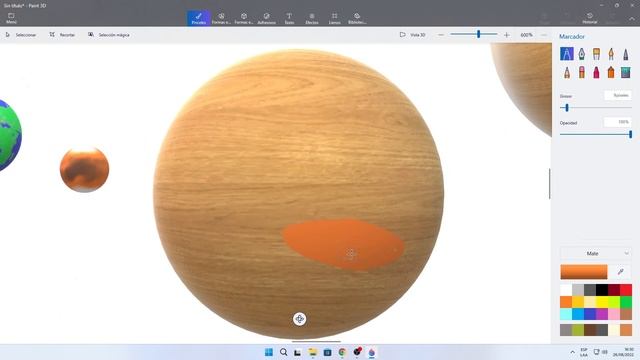Open the Efectos tab
640x360 pixels.
click(x=312, y=18)
